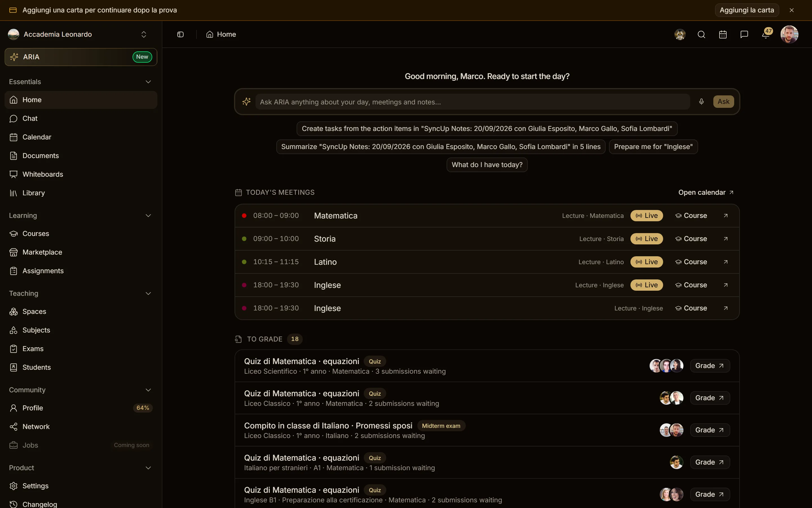Screen dimensions: 812x508
Task: Grade the Italiano per stranieri quiz
Action: click(x=710, y=462)
